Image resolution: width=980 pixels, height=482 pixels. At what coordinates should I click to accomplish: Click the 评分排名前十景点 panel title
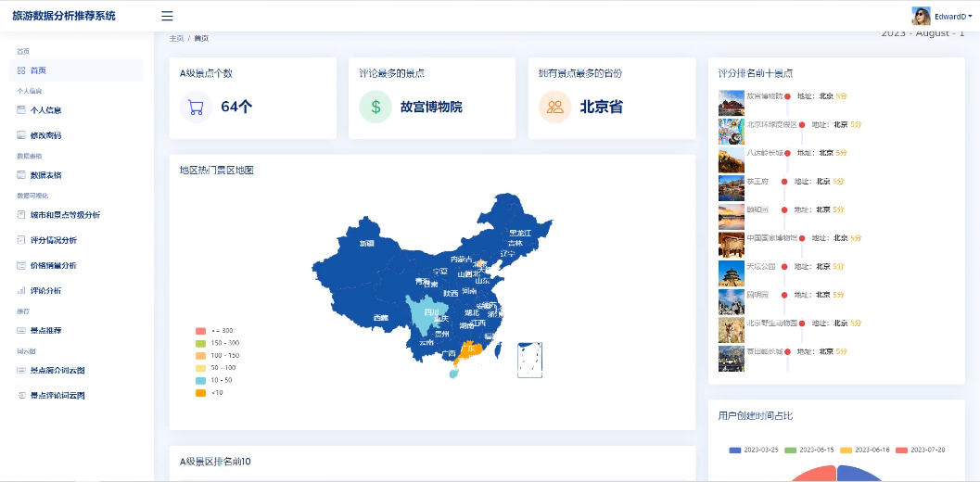[x=756, y=73]
